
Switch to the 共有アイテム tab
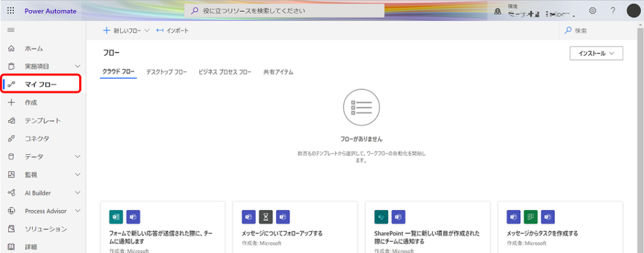coord(278,72)
